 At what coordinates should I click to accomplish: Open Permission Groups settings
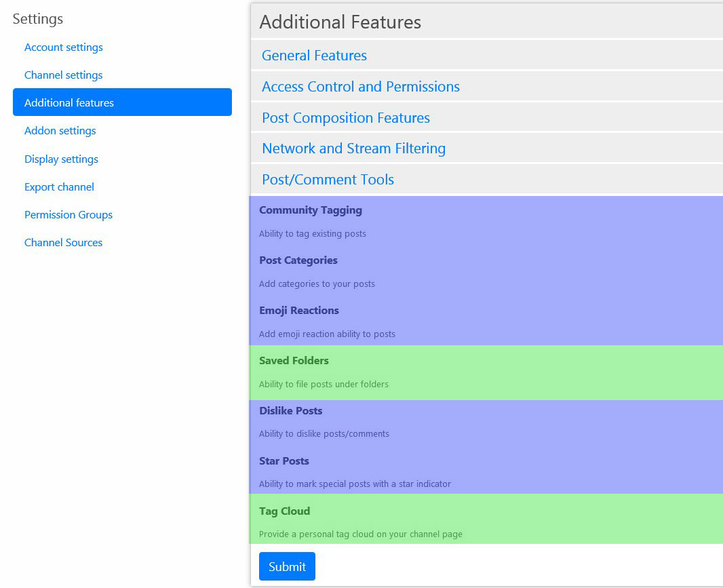[69, 215]
